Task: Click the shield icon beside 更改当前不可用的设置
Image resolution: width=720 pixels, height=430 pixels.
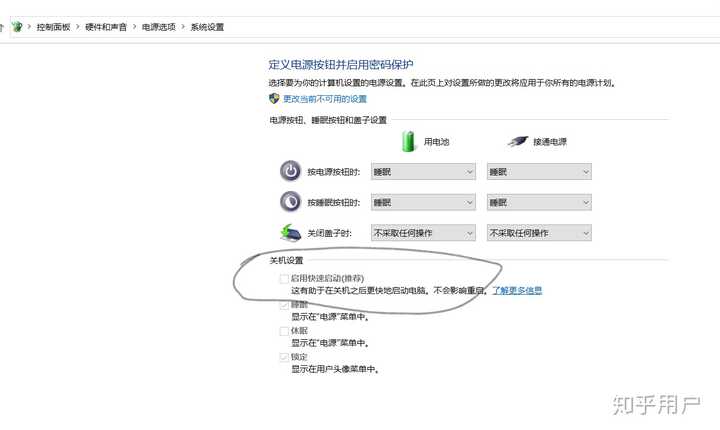Action: (x=274, y=98)
